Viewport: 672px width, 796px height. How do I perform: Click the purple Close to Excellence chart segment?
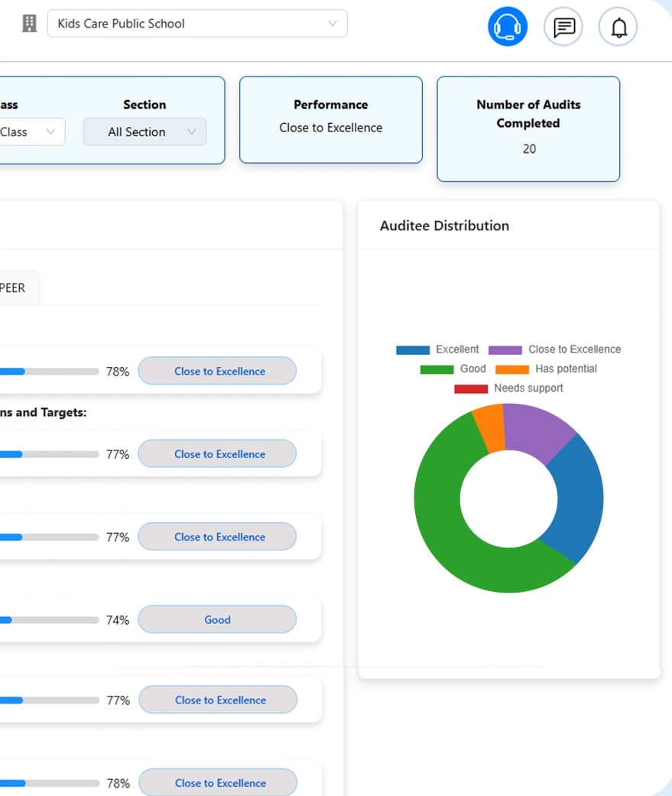(538, 430)
